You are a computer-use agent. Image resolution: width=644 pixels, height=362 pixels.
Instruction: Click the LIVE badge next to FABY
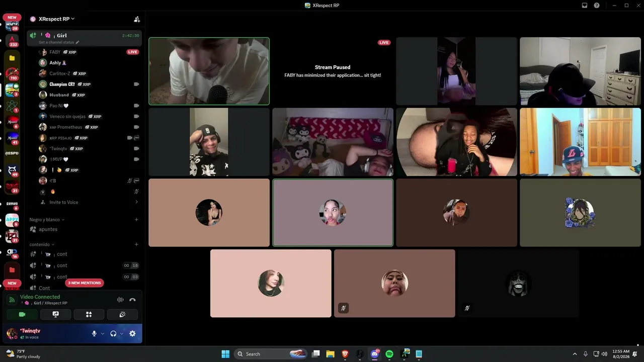tap(133, 52)
